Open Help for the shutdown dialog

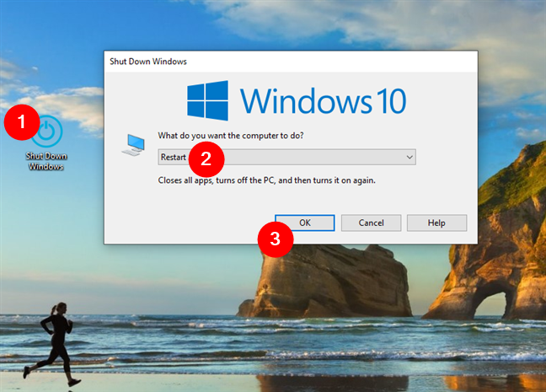pos(436,223)
